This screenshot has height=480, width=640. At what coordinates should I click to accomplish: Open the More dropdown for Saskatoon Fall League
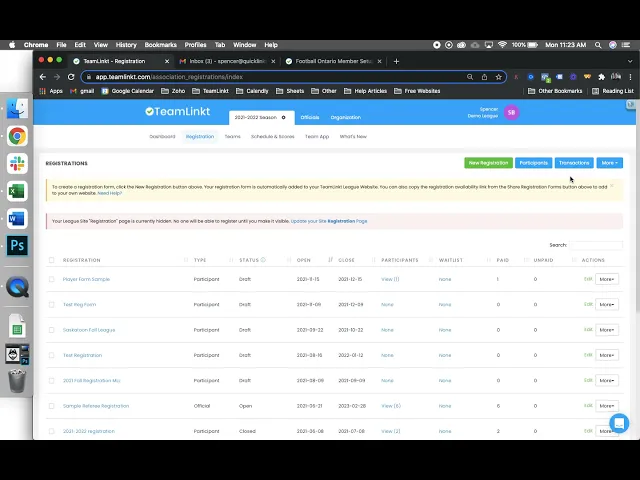coord(607,330)
